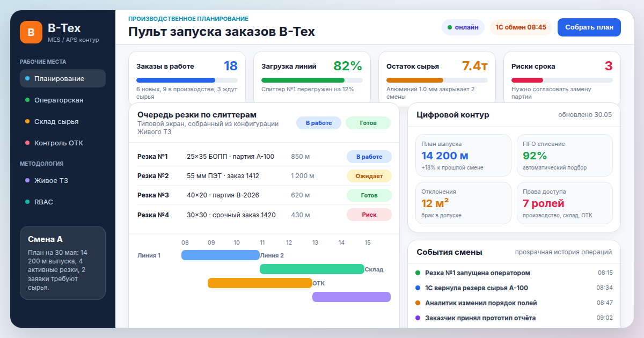Open the Отклонения 12 м² tile
The height and width of the screenshot is (338, 644).
point(464,203)
